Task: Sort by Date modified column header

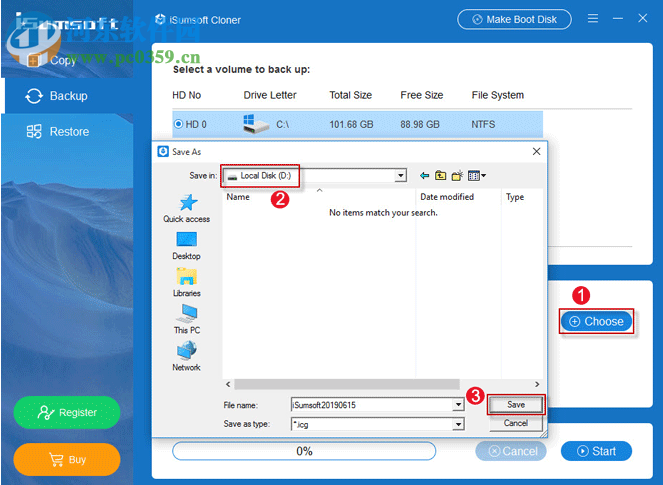Action: pos(458,197)
